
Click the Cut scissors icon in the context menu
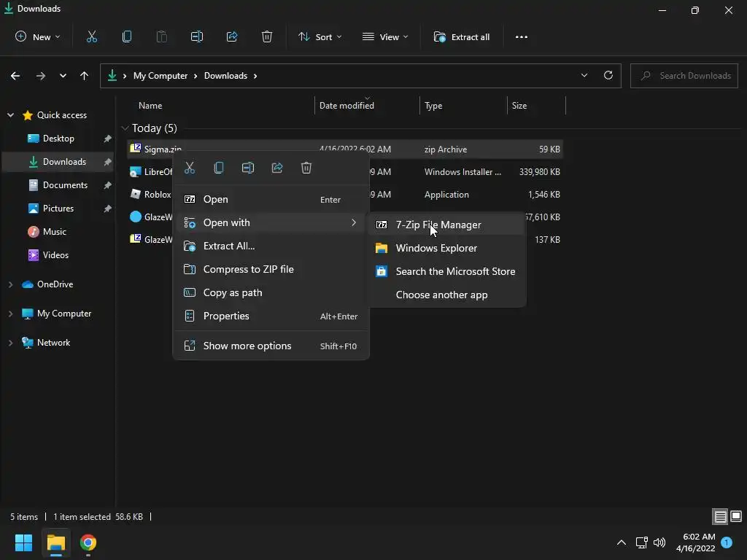[x=190, y=168]
